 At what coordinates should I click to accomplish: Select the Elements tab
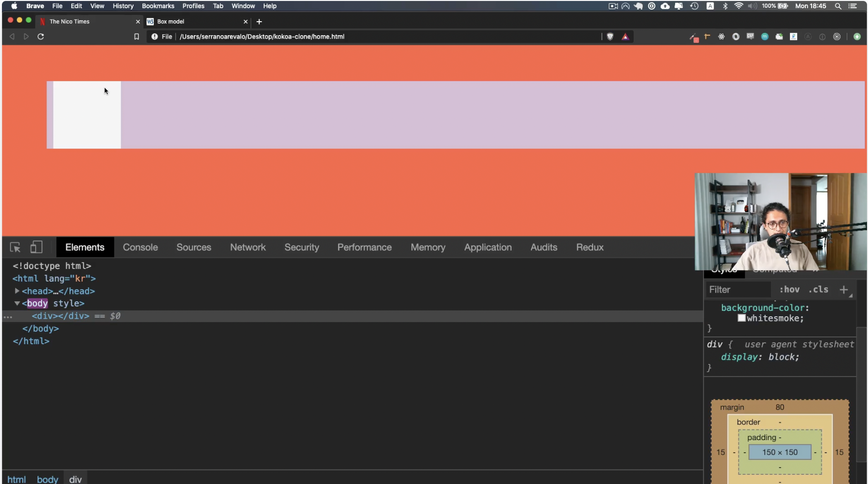85,247
